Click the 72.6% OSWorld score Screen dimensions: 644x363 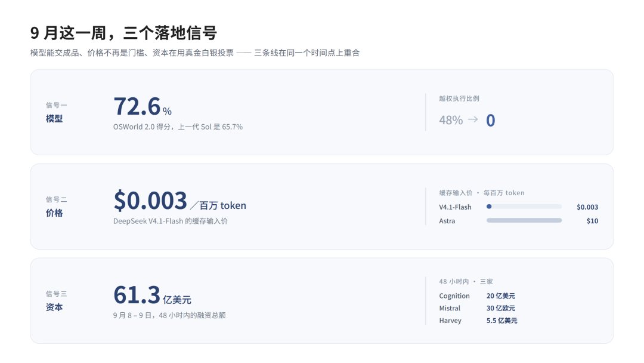tap(143, 106)
